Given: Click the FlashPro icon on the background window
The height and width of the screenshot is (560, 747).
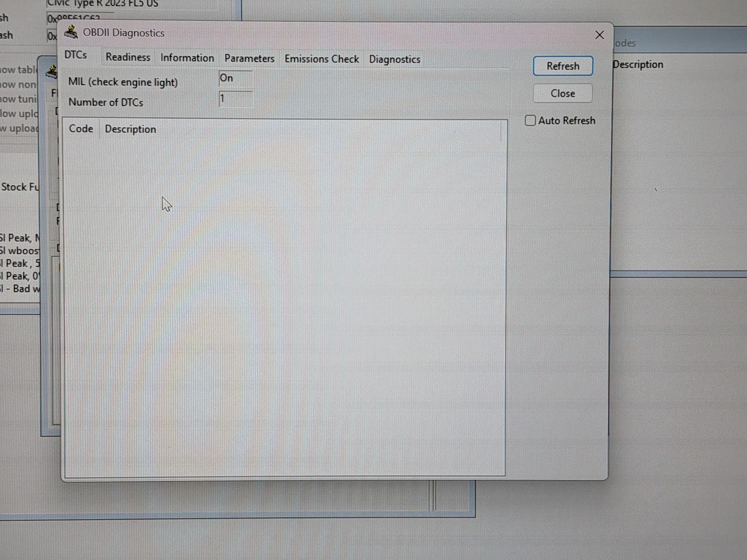Looking at the screenshot, I should [x=52, y=72].
